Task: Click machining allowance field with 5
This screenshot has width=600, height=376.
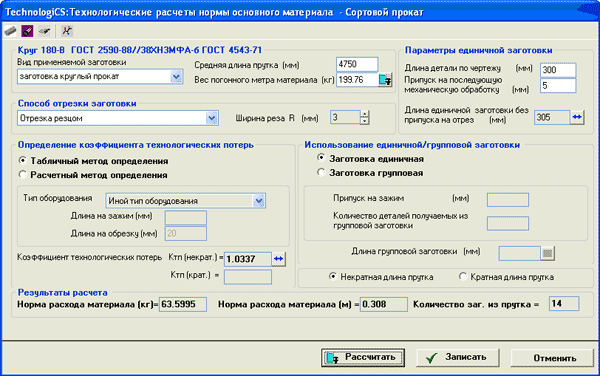Action: click(558, 86)
